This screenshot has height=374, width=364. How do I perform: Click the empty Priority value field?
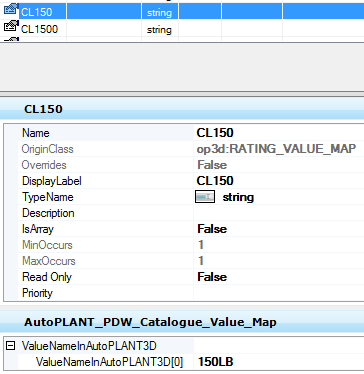point(279,293)
